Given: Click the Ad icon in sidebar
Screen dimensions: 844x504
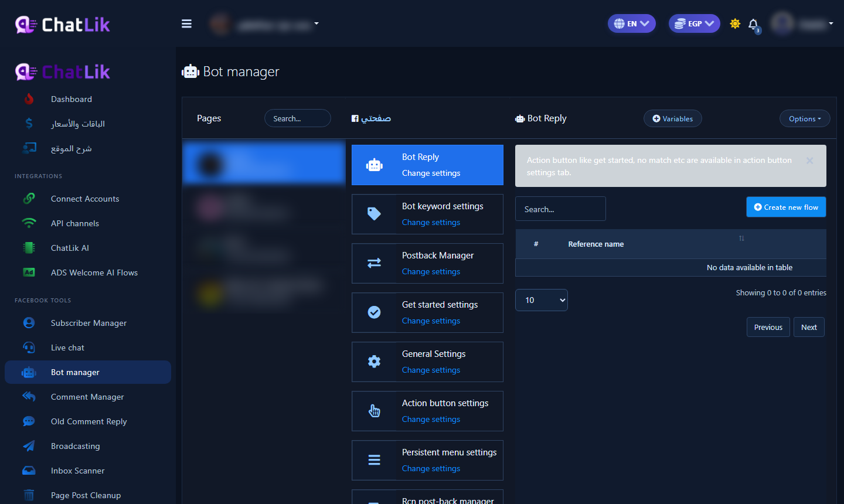Looking at the screenshot, I should (x=29, y=273).
